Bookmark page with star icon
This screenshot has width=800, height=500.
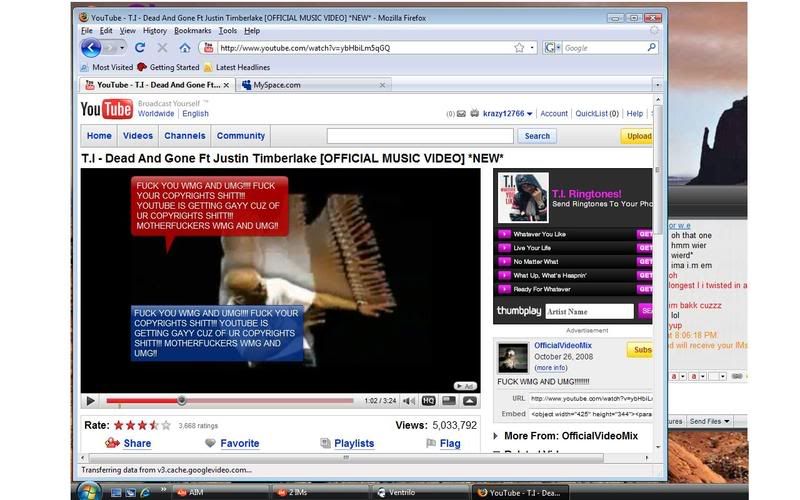[x=519, y=47]
